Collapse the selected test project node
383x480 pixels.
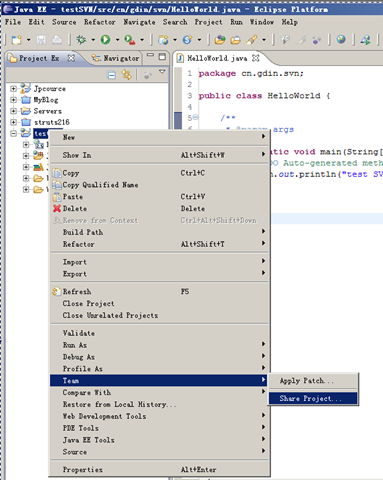13,133
